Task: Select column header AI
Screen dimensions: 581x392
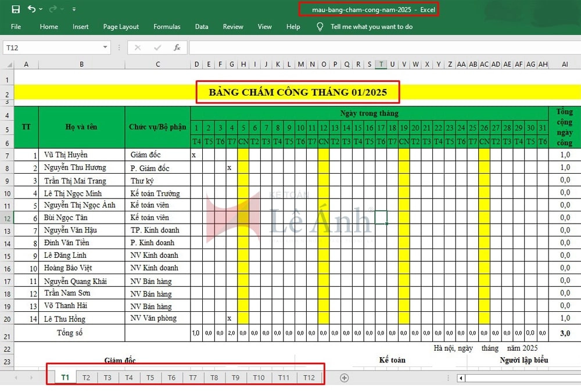Action: (x=564, y=64)
